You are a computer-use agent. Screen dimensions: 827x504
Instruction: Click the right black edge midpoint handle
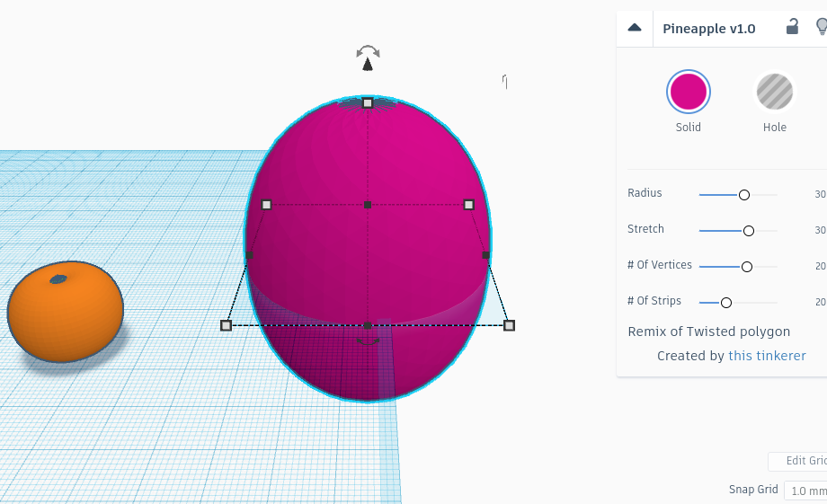485,255
